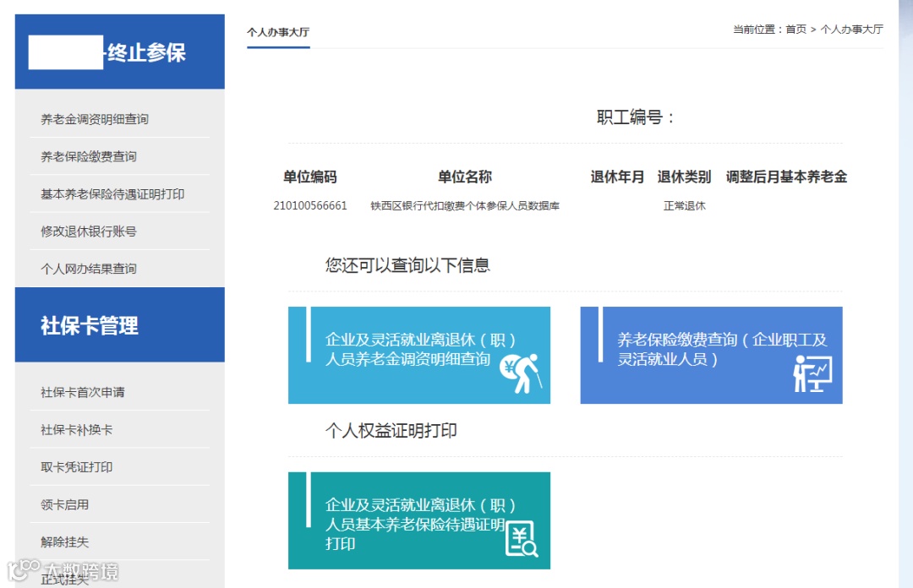Click 领卡启用 in the sidebar
Screen dimensions: 913x588
[64, 504]
